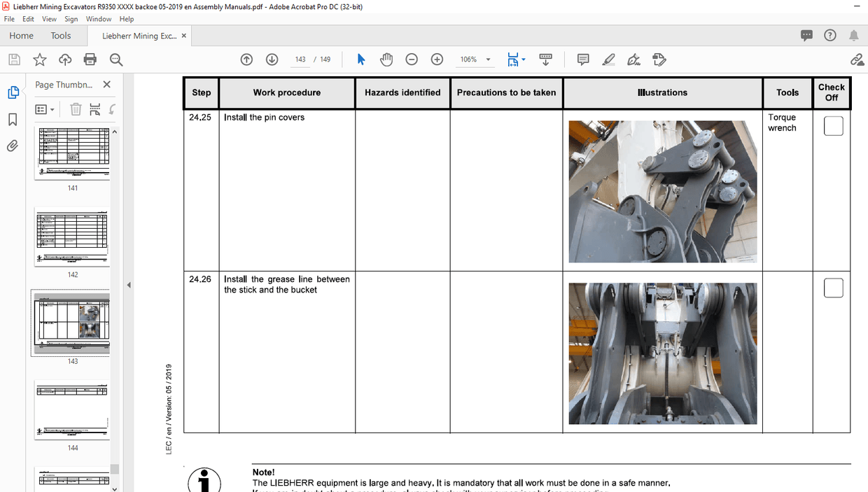Open the Add Sticky Note comment tool
868x492 pixels.
coord(582,59)
